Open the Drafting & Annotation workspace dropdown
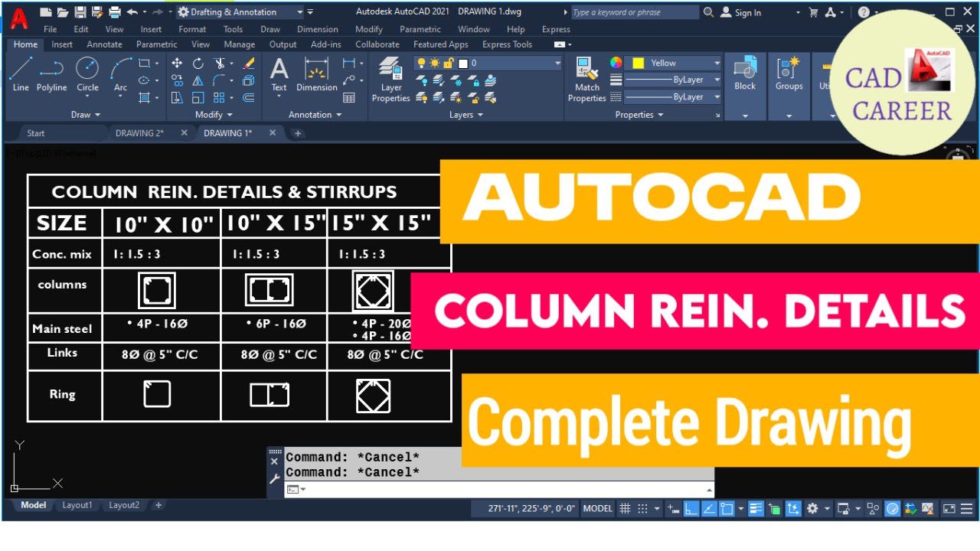This screenshot has height=551, width=980. [240, 12]
